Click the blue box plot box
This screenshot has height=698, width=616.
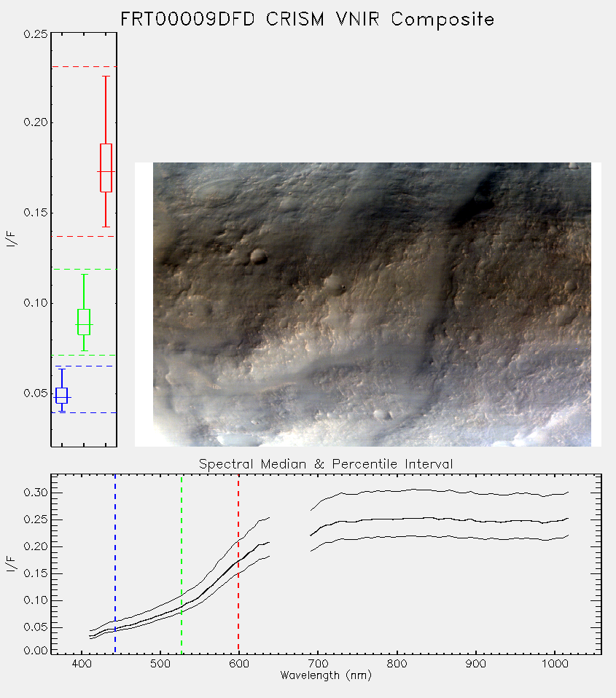coord(61,396)
